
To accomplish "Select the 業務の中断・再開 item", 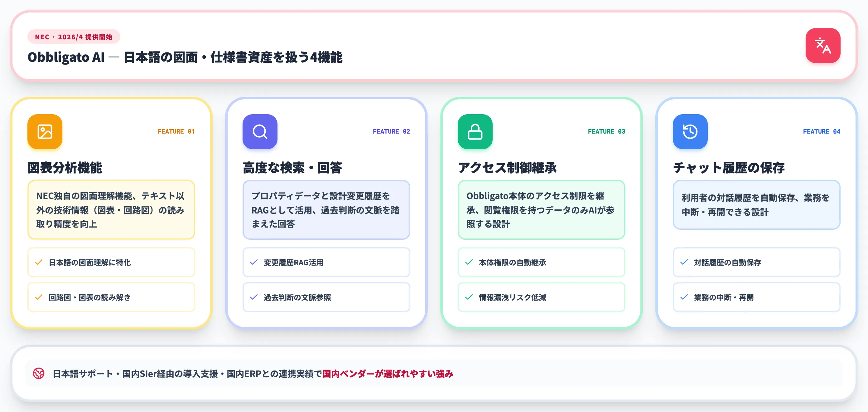I will [756, 297].
